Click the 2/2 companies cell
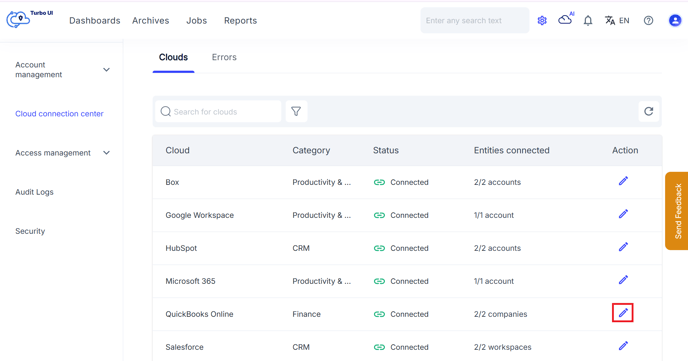Viewport: 688px width, 361px height. (500, 314)
